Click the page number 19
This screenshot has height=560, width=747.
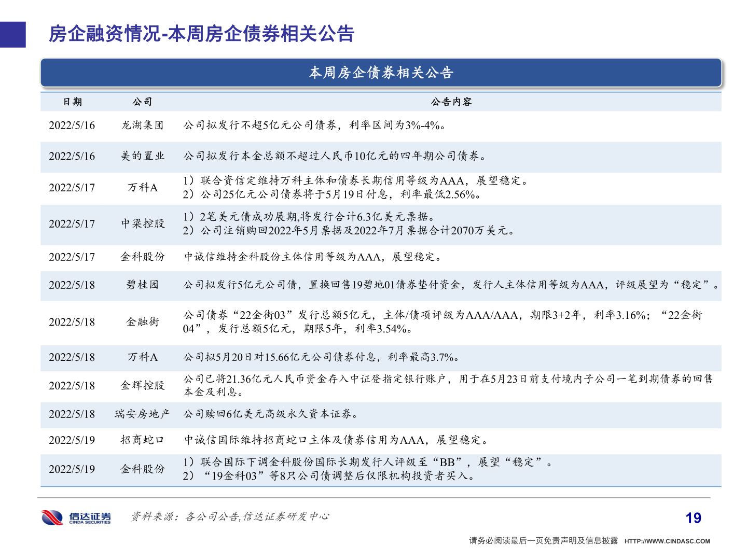coord(694,518)
